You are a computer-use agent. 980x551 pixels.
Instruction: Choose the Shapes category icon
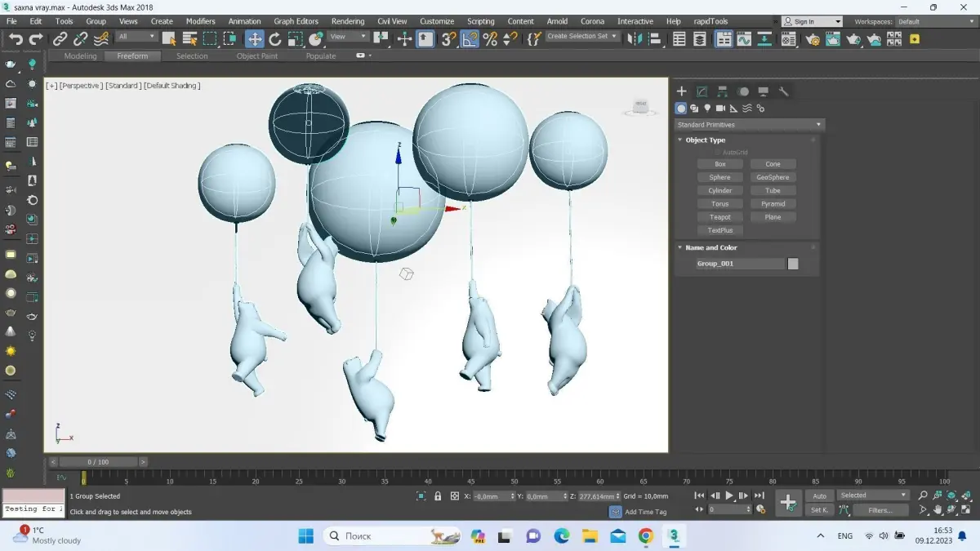694,108
